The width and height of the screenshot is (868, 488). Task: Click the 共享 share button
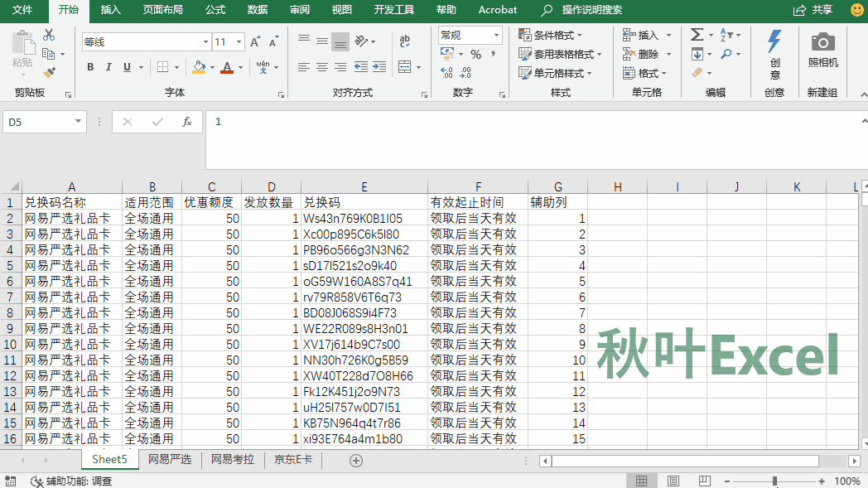coord(813,10)
